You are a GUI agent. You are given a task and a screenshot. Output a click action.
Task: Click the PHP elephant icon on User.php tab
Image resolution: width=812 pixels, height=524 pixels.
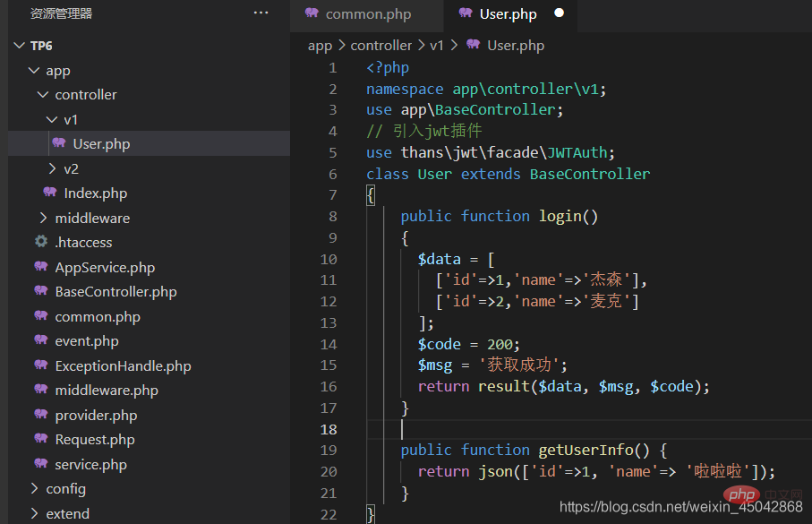[466, 13]
